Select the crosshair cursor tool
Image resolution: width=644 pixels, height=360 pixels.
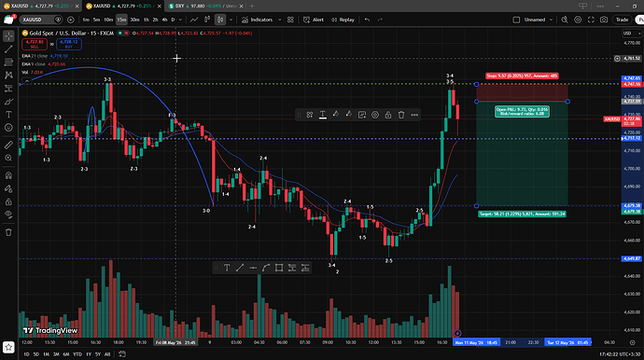pyautogui.click(x=8, y=36)
